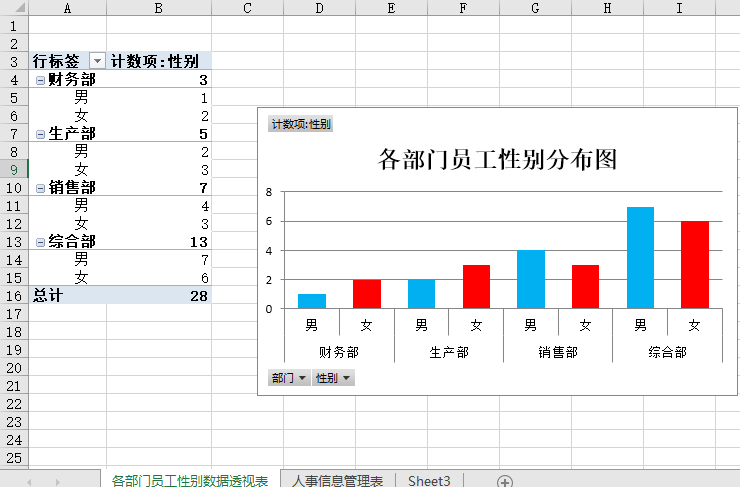
Task: Select column header D
Action: pos(319,8)
